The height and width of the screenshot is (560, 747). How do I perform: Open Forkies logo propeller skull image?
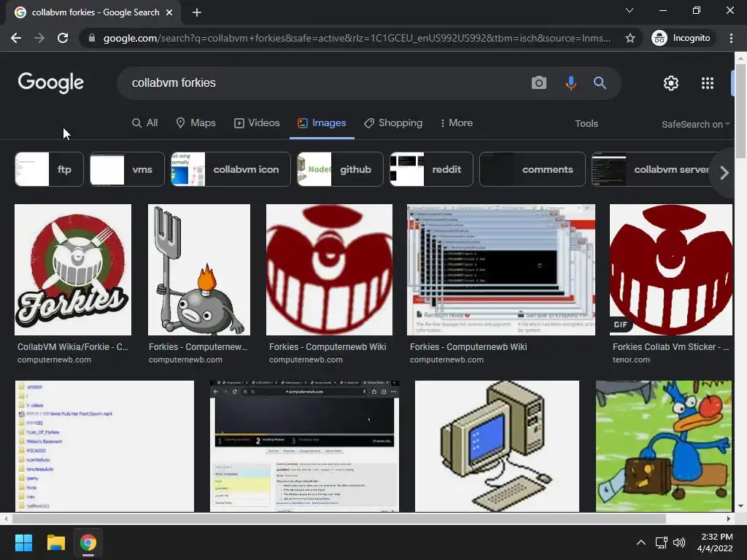coord(73,270)
